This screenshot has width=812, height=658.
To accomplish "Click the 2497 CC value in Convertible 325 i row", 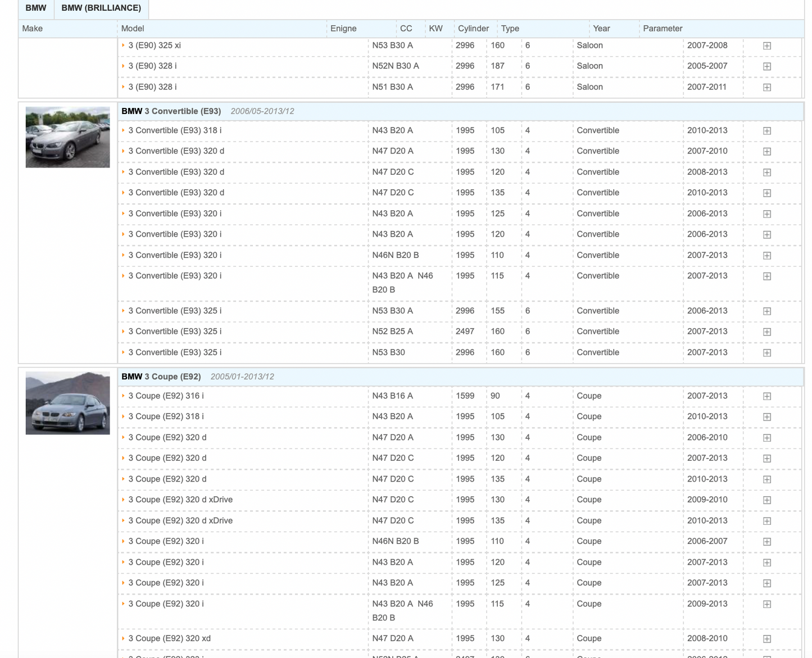I will tap(465, 332).
